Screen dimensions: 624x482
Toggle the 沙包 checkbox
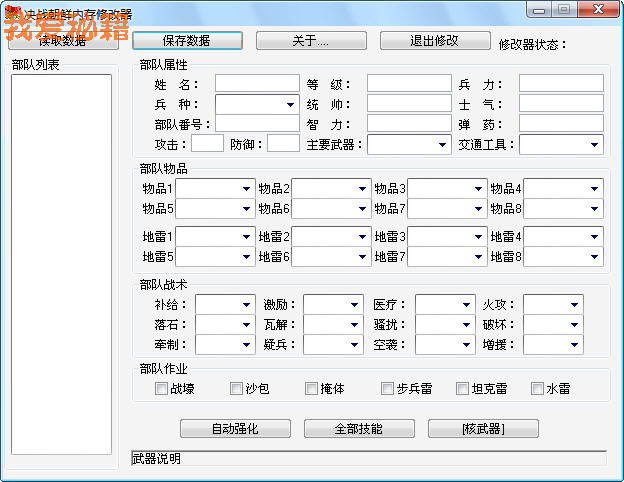[237, 388]
